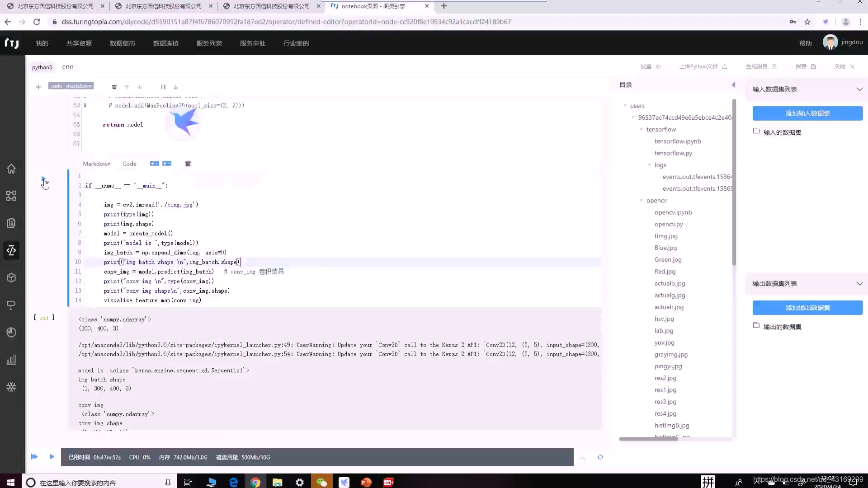
Task: Delete current cell using cell trash icon
Action: click(x=188, y=164)
